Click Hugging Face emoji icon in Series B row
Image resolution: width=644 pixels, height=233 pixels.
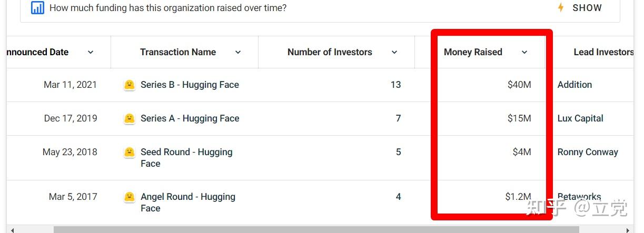click(129, 85)
